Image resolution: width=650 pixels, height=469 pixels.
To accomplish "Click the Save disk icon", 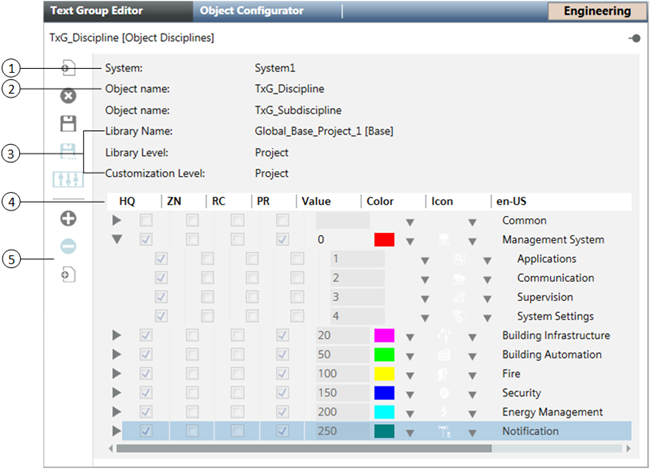I will click(x=68, y=124).
